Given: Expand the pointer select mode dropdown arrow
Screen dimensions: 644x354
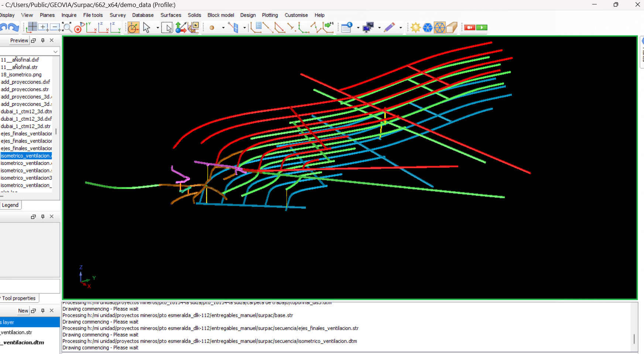Looking at the screenshot, I should click(x=158, y=28).
